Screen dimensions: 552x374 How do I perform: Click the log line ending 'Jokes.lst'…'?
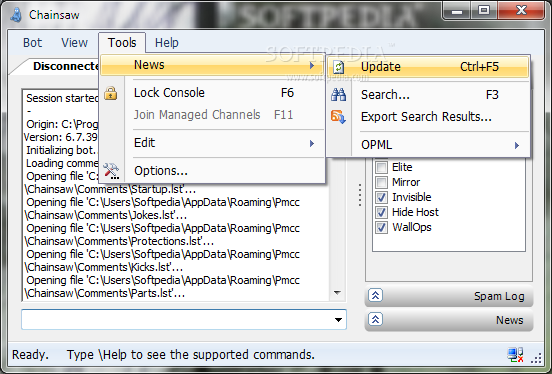106,215
